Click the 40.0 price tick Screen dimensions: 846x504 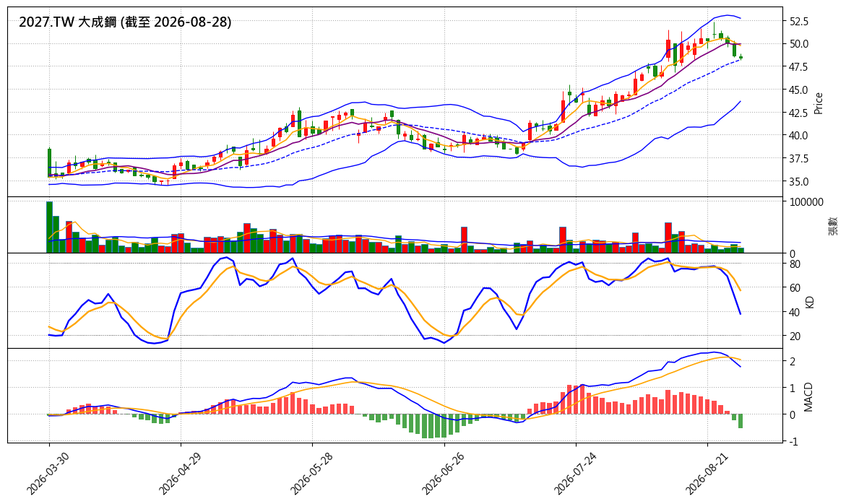[x=799, y=135]
